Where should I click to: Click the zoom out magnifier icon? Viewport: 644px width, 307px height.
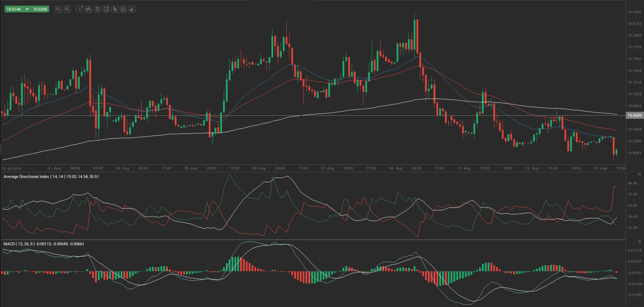[x=58, y=9]
